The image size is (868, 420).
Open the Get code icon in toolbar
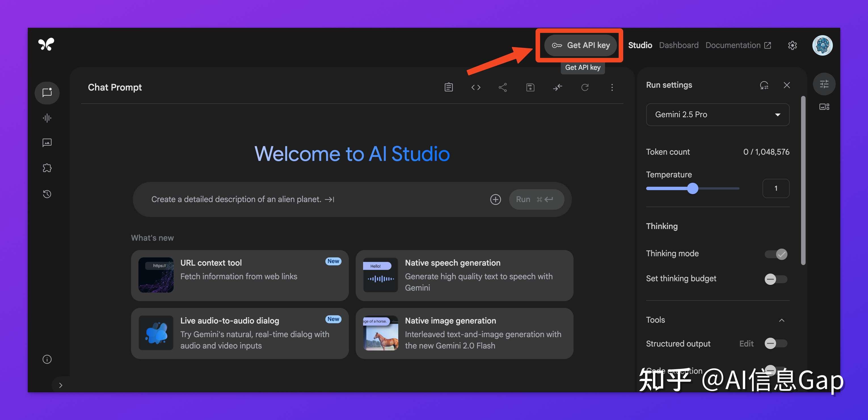point(475,88)
